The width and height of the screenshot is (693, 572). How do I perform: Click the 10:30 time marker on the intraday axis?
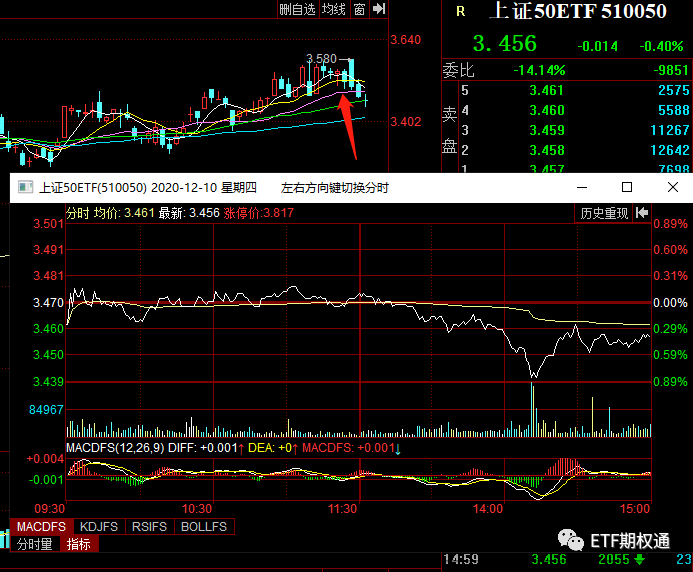tap(197, 509)
